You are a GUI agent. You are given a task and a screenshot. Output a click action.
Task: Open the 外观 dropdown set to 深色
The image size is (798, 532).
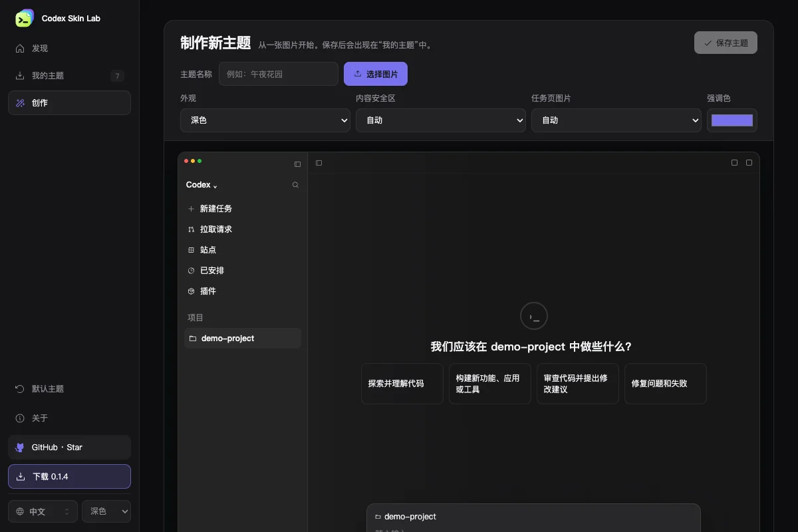pyautogui.click(x=265, y=120)
